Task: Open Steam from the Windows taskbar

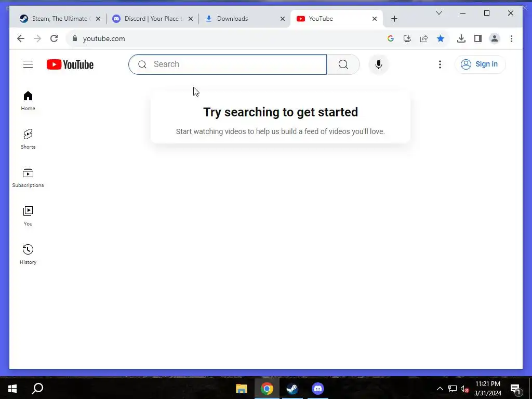Action: point(292,389)
